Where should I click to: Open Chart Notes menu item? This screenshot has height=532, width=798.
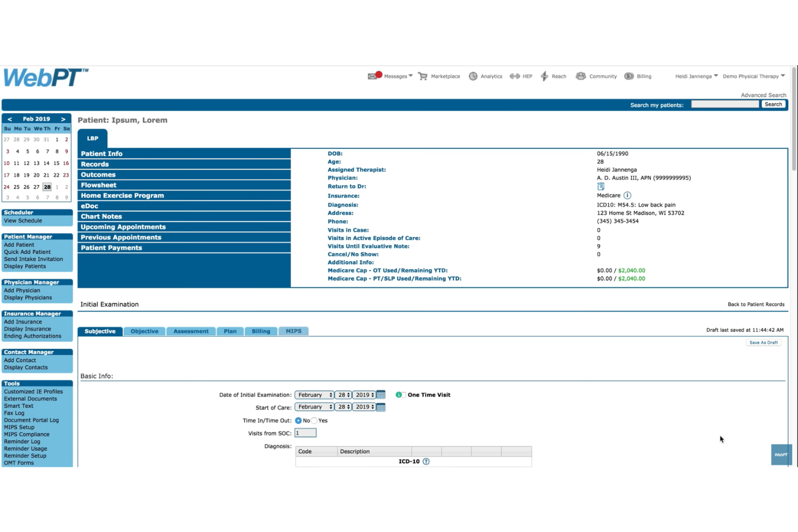click(x=184, y=217)
